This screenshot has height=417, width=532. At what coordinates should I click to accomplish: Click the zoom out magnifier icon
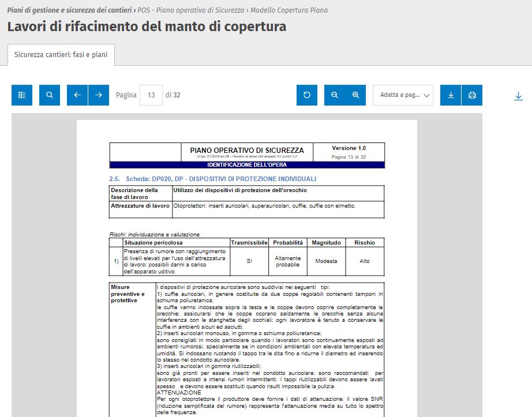pyautogui.click(x=335, y=95)
